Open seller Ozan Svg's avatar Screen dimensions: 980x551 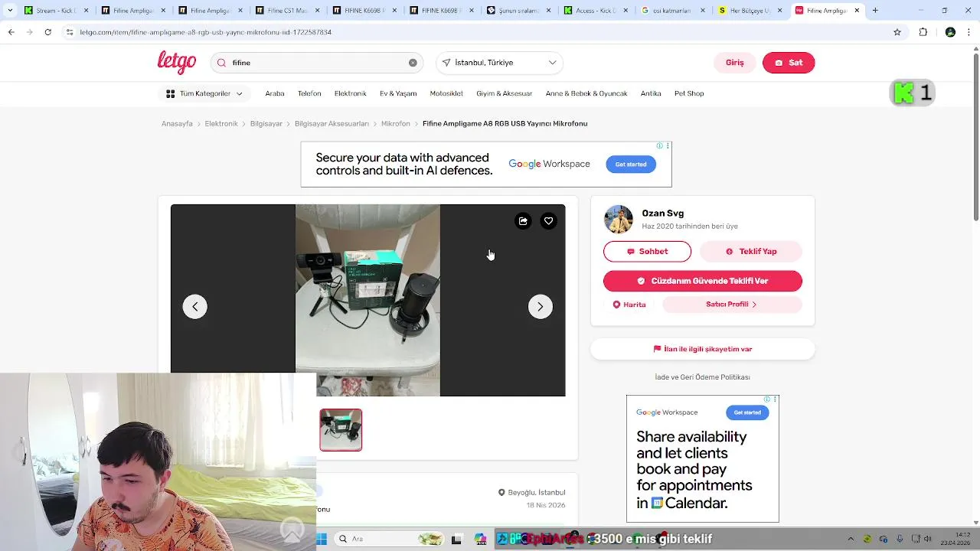(x=619, y=220)
